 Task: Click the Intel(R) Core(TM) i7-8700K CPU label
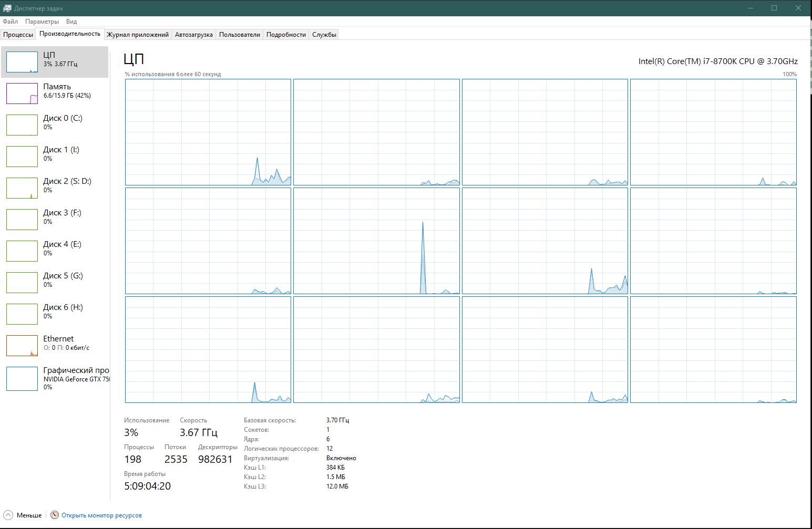pos(718,61)
